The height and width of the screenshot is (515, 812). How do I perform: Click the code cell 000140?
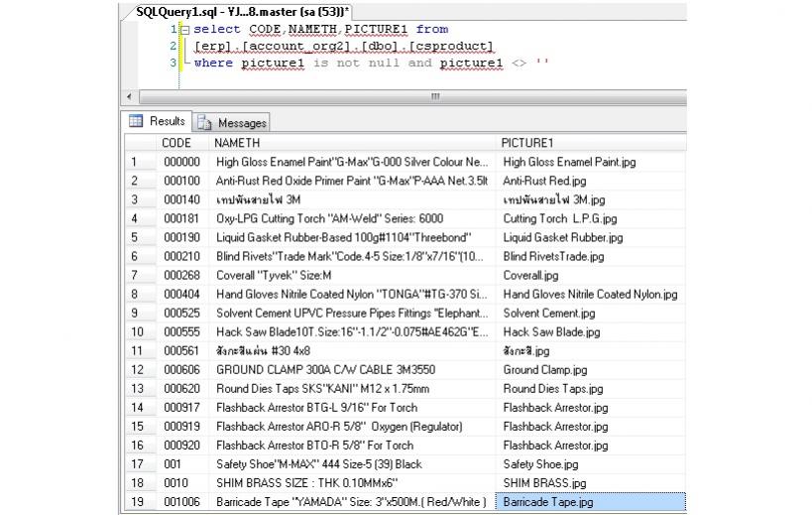(x=182, y=200)
